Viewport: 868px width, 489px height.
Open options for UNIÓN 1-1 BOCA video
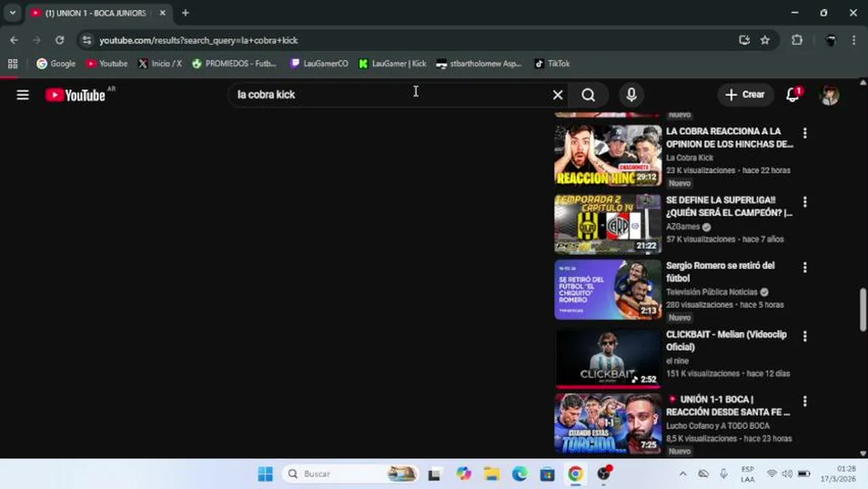805,401
